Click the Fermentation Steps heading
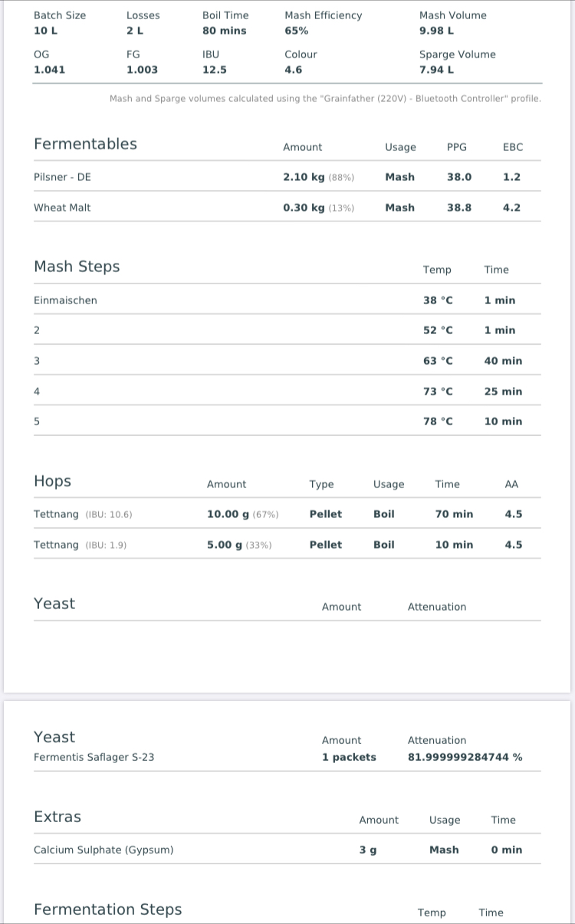 point(108,909)
